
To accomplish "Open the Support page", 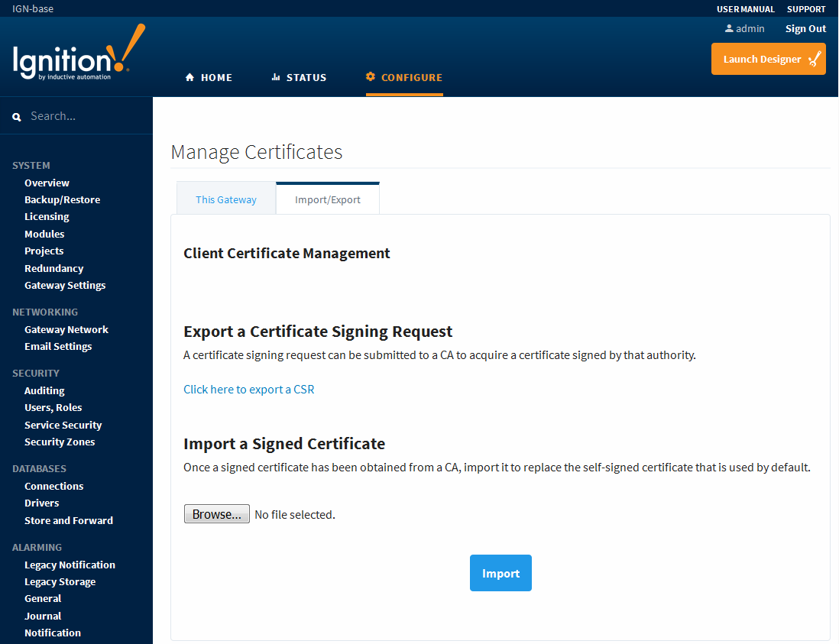I will point(806,8).
